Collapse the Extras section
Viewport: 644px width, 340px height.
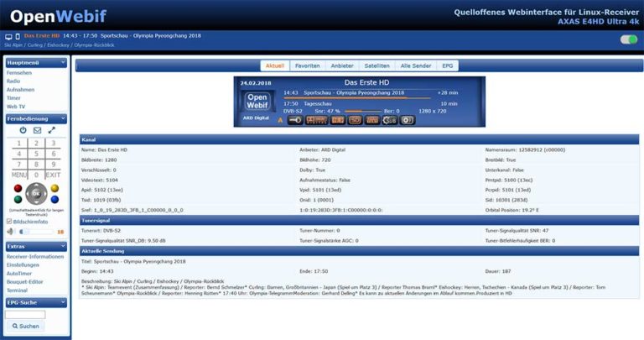tap(63, 246)
